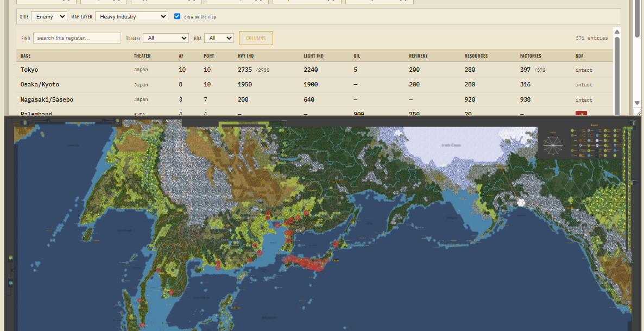This screenshot has height=331, width=644.
Task: Click the COLUMNS button
Action: [256, 38]
